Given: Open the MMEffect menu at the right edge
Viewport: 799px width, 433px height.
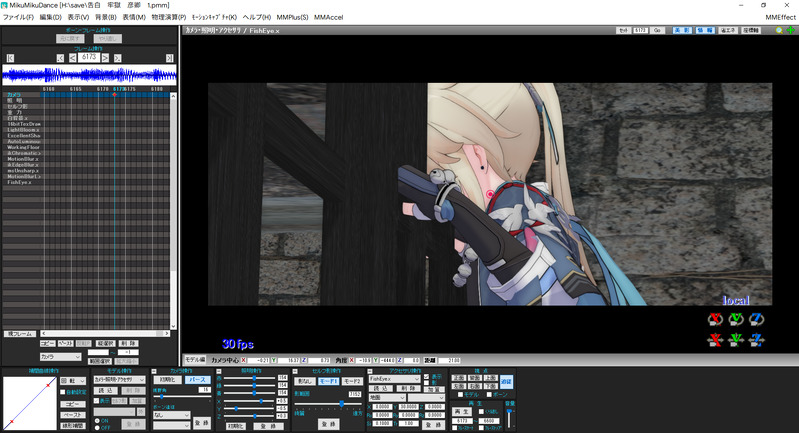Looking at the screenshot, I should [x=781, y=17].
